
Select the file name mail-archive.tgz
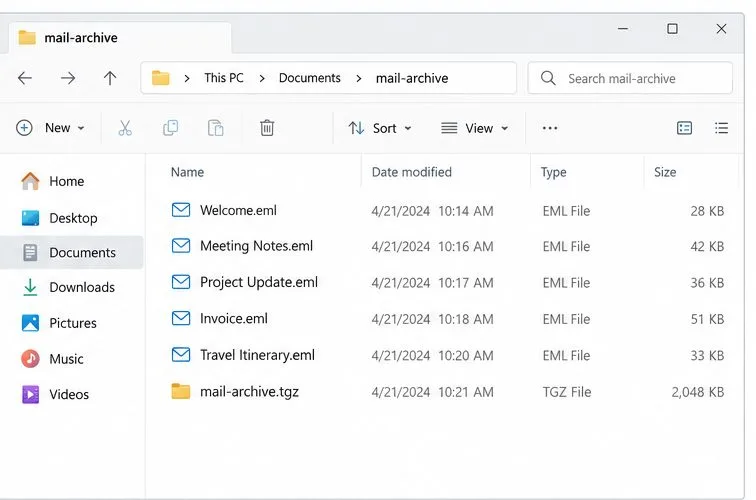pyautogui.click(x=249, y=392)
